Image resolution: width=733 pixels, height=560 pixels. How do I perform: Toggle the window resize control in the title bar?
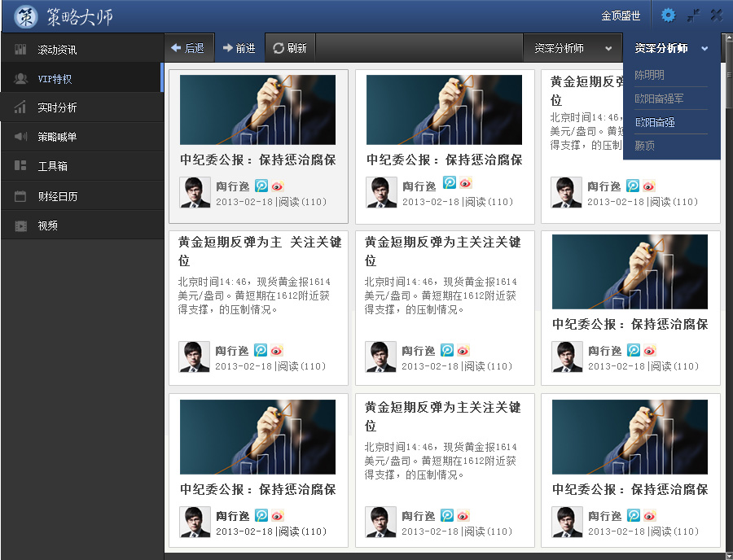click(694, 14)
